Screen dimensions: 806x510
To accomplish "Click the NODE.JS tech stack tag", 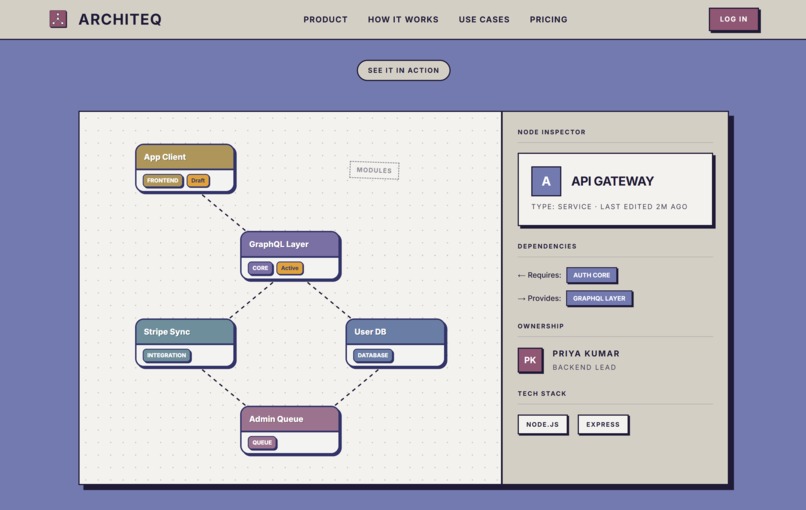I will tap(542, 425).
